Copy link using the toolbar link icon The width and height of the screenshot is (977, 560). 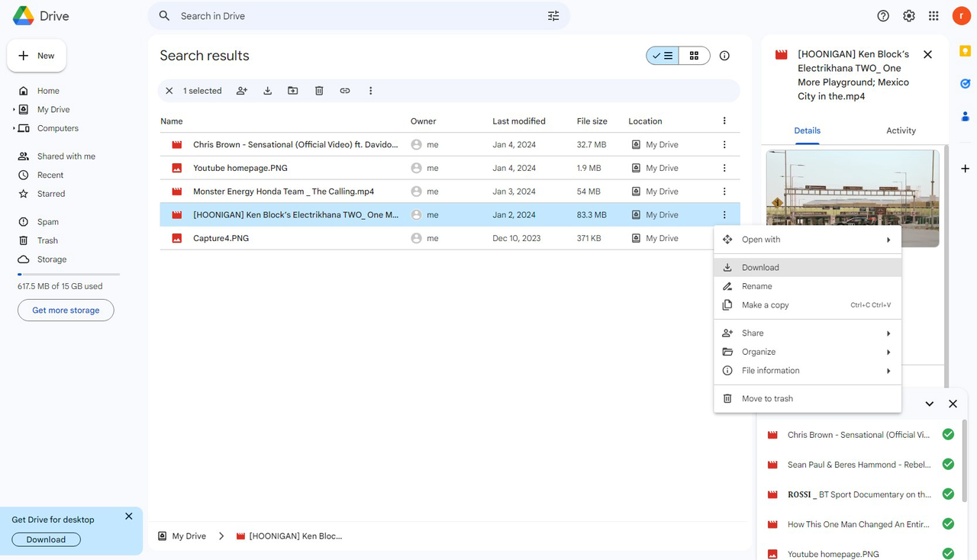[345, 91]
